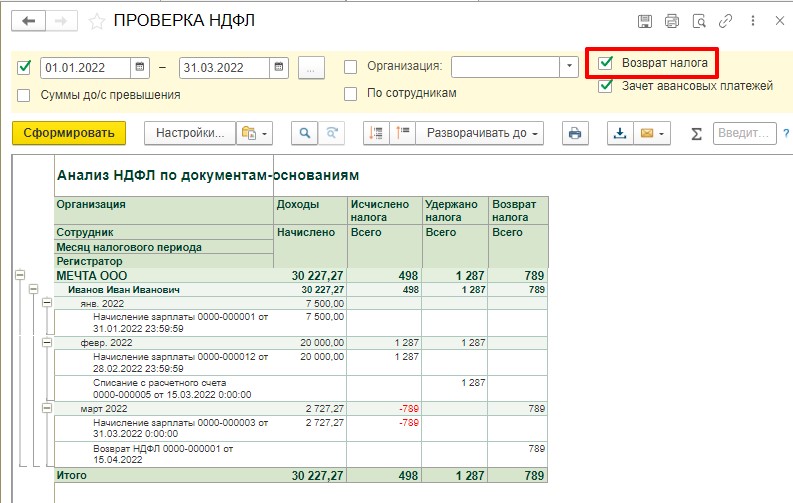This screenshot has width=793, height=503.
Task: Select Иванов Иван Иванович row
Action: coord(301,290)
